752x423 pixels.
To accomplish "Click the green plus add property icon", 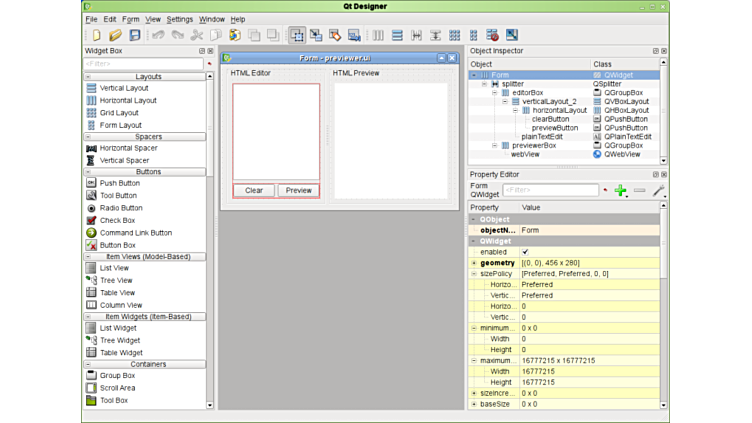I will coord(621,190).
